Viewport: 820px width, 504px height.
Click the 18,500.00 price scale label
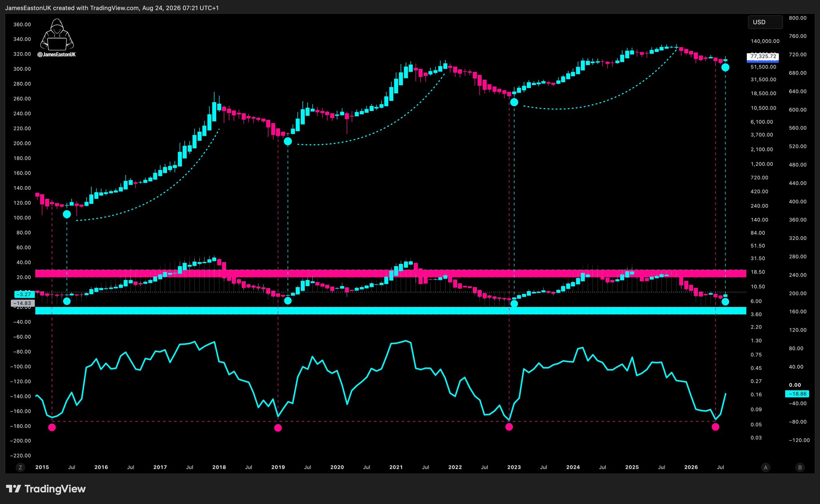point(764,93)
